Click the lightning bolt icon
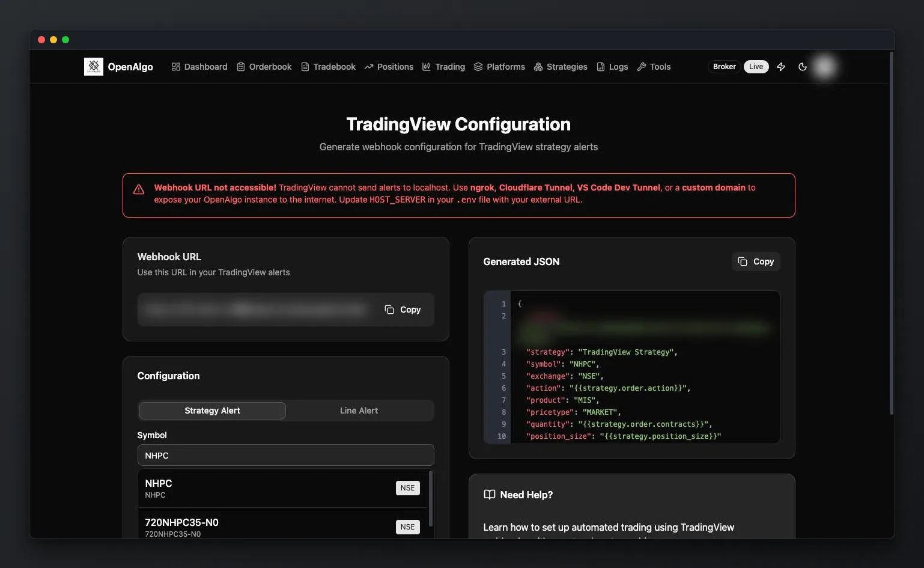 781,67
